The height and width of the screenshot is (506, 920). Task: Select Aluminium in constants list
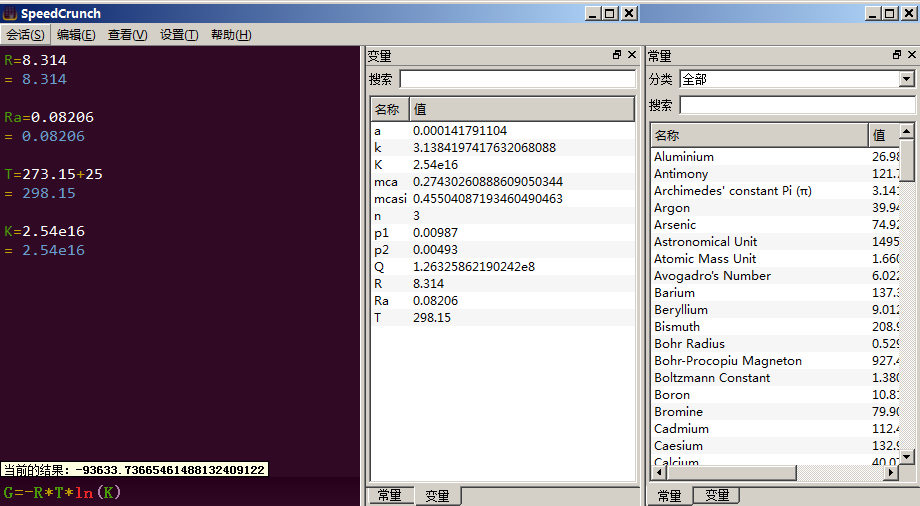click(x=775, y=157)
